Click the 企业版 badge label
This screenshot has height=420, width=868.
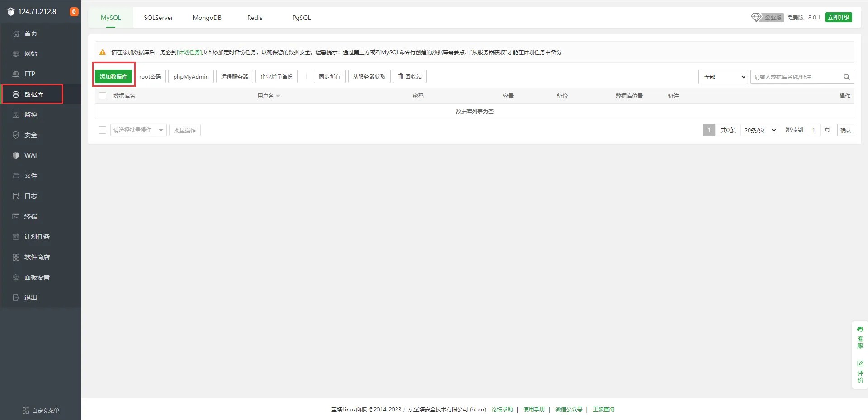773,18
